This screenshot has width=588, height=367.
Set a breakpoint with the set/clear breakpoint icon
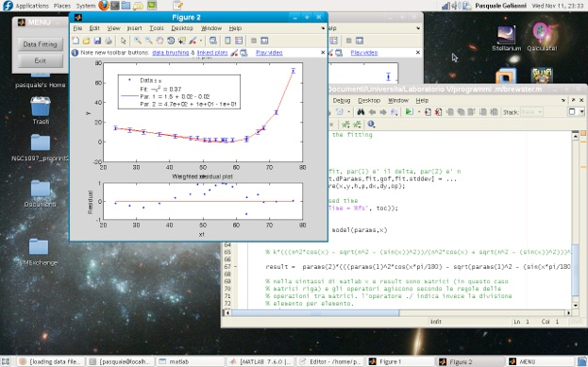428,111
